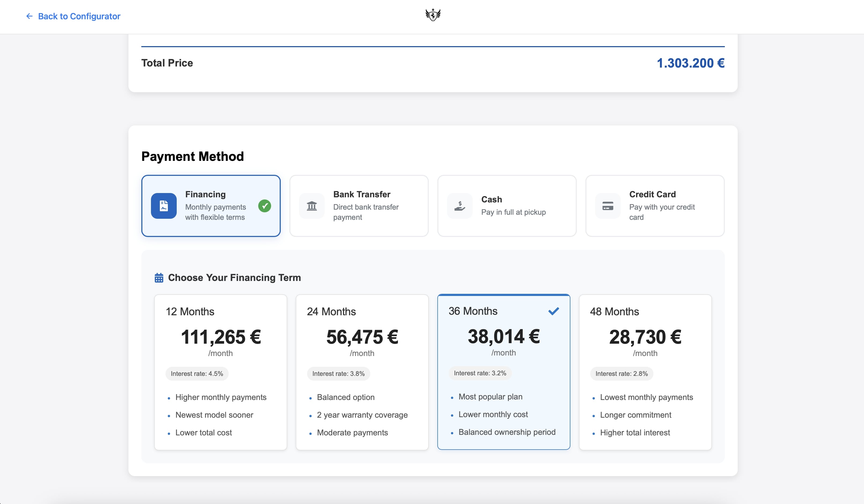864x504 pixels.
Task: Click the Interest rate 2.8% badge
Action: 621,374
